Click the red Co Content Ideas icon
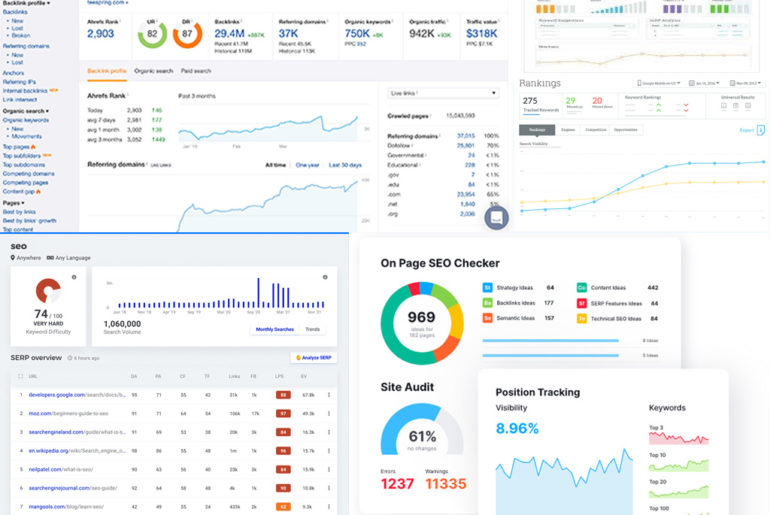 point(581,288)
